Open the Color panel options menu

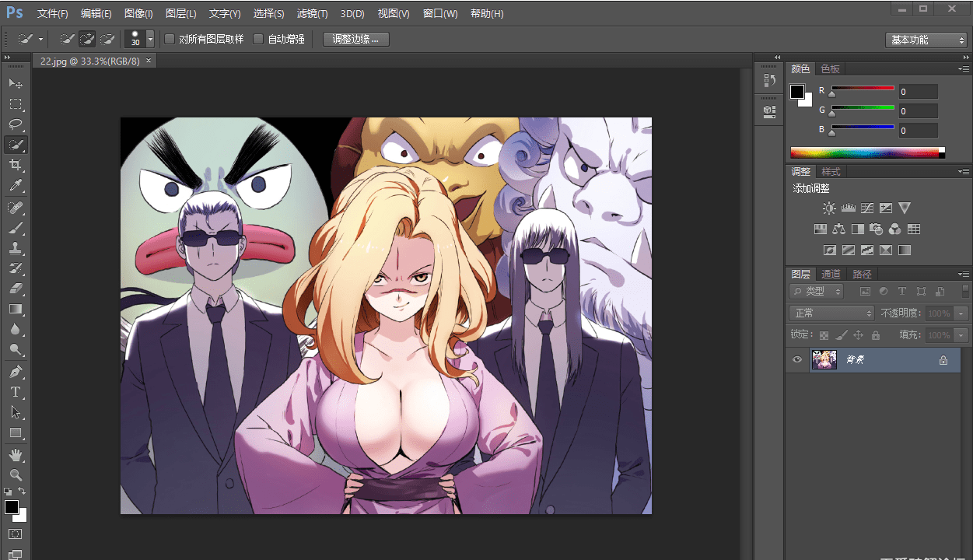[x=964, y=69]
